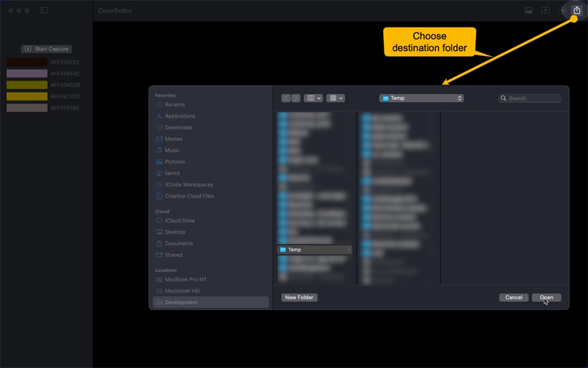Click the home icon beside bernd
The image size is (588, 368).
159,173
